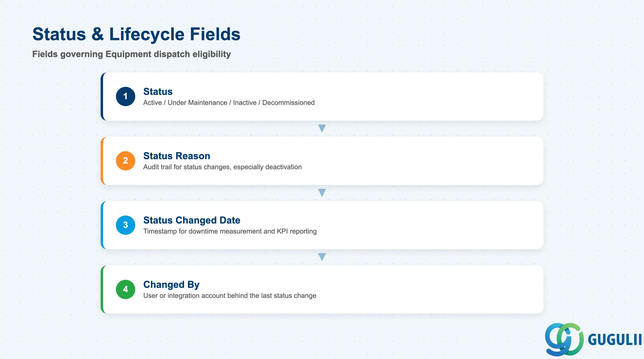
Task: Click the green number 4 badge
Action: pyautogui.click(x=126, y=289)
